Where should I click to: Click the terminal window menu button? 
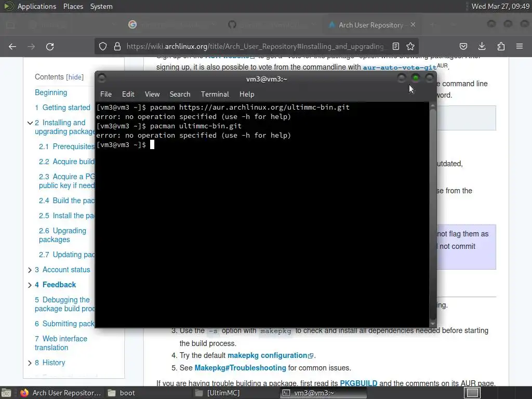(x=102, y=78)
